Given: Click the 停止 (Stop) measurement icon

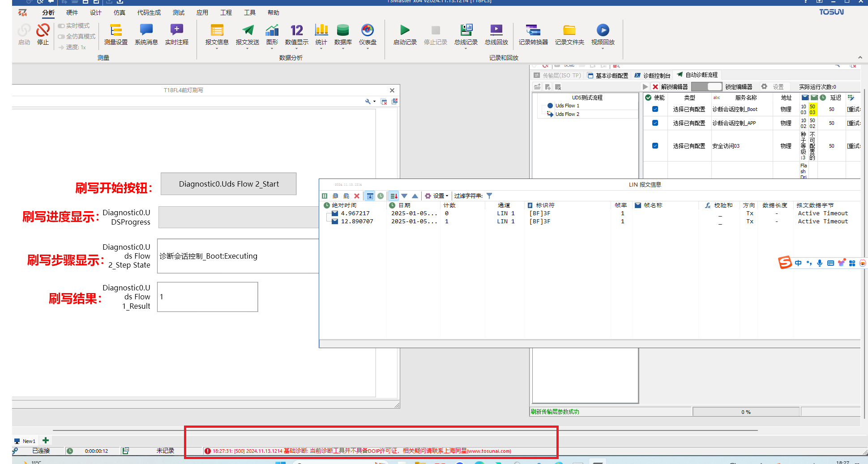Looking at the screenshot, I should [x=43, y=34].
